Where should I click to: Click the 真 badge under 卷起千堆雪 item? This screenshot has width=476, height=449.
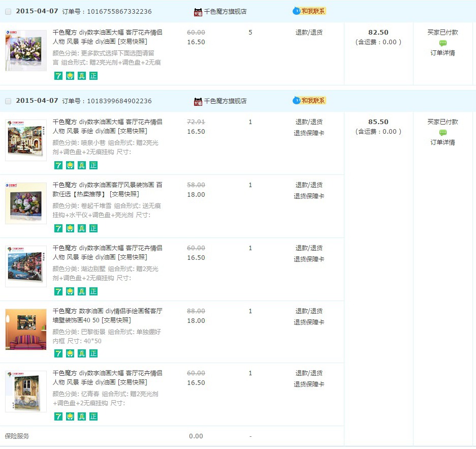click(x=82, y=228)
